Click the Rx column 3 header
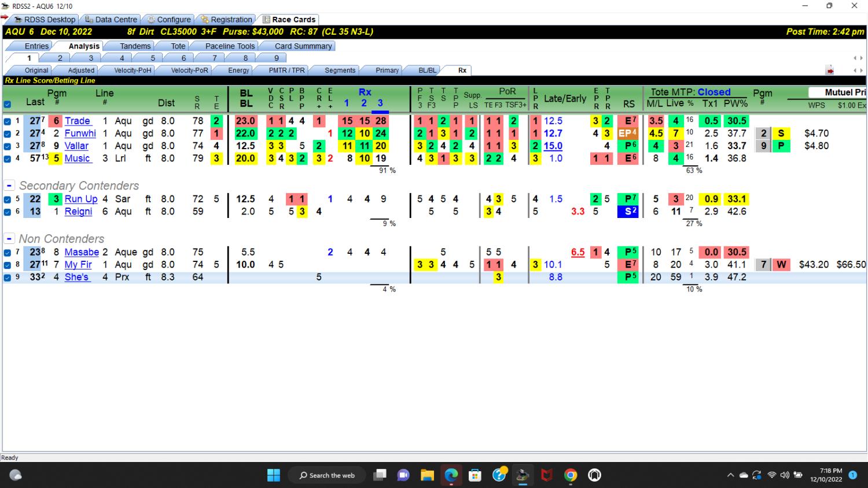The height and width of the screenshot is (488, 868). [380, 103]
